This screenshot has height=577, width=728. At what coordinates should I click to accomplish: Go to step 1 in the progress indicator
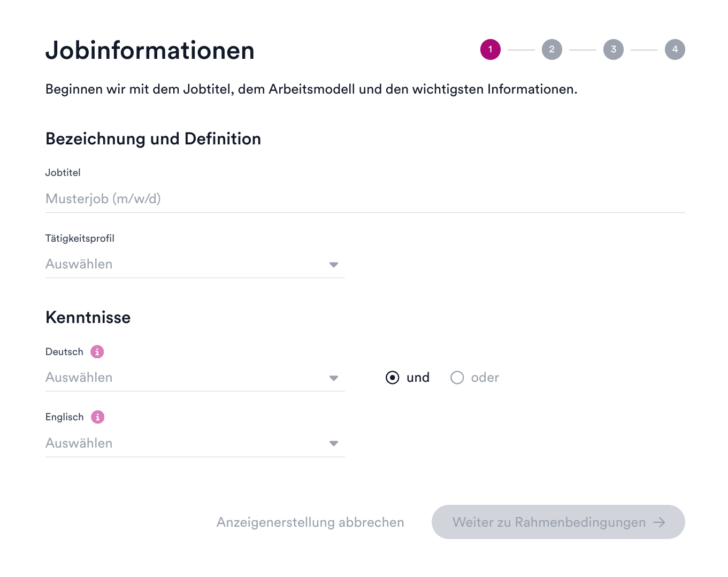pos(490,50)
